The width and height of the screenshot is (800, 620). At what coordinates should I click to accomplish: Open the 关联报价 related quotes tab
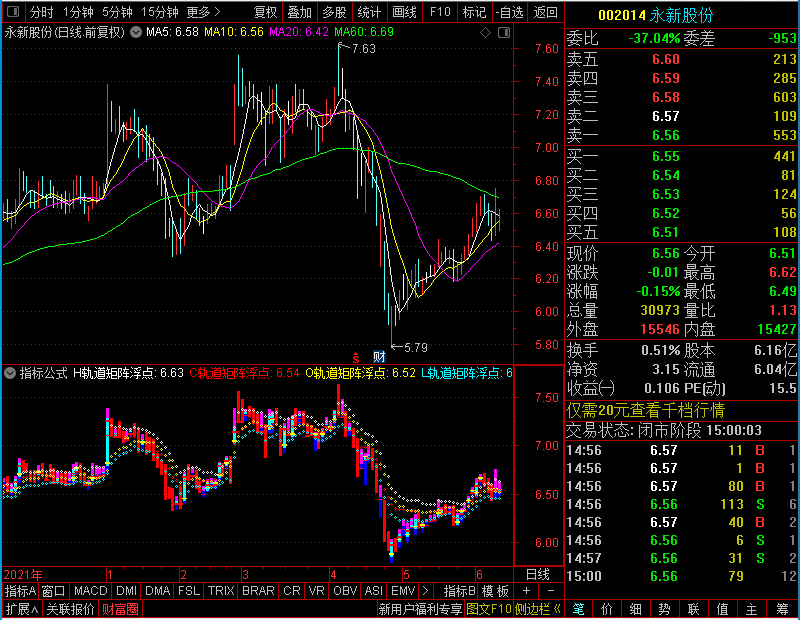(x=70, y=609)
